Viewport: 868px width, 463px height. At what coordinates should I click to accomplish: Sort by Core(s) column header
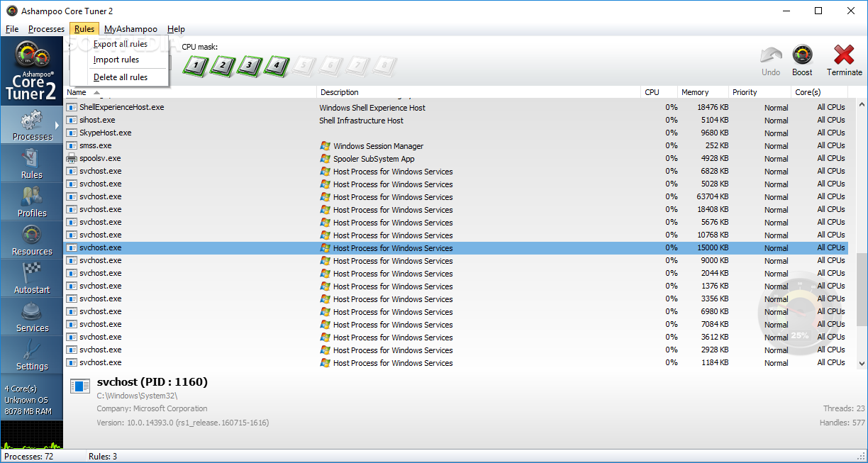[820, 92]
